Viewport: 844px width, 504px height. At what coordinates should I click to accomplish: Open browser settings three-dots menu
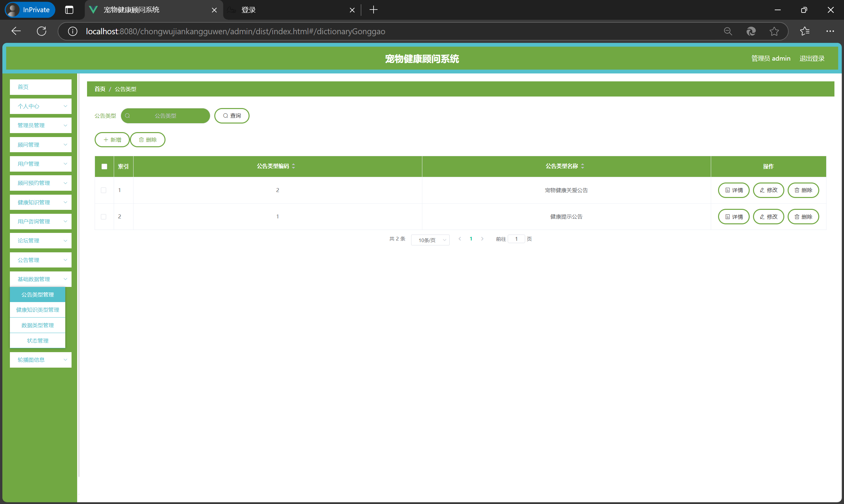830,31
